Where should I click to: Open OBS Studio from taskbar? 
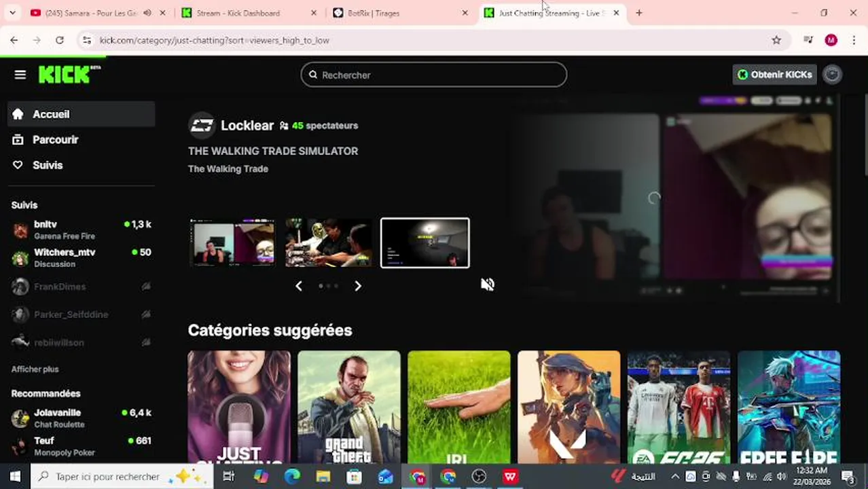(479, 477)
